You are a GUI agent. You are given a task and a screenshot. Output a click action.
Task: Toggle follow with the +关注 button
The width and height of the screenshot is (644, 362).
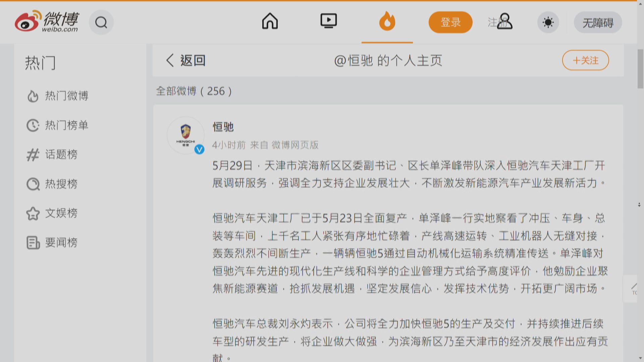[585, 60]
